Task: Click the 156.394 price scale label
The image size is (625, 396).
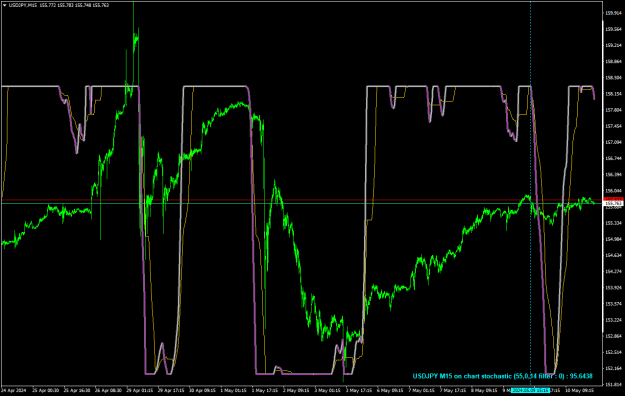Action: click(x=614, y=175)
